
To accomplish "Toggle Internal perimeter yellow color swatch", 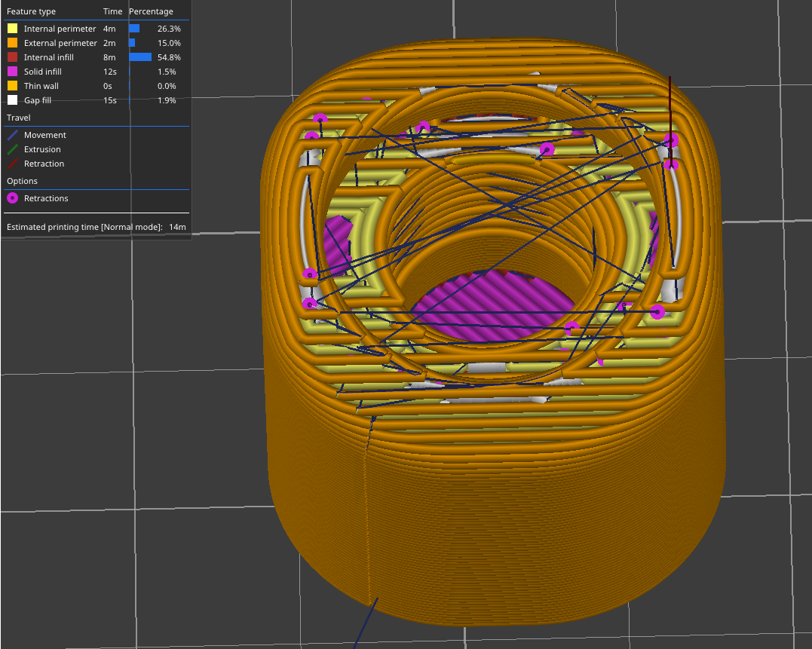I will tap(12, 29).
